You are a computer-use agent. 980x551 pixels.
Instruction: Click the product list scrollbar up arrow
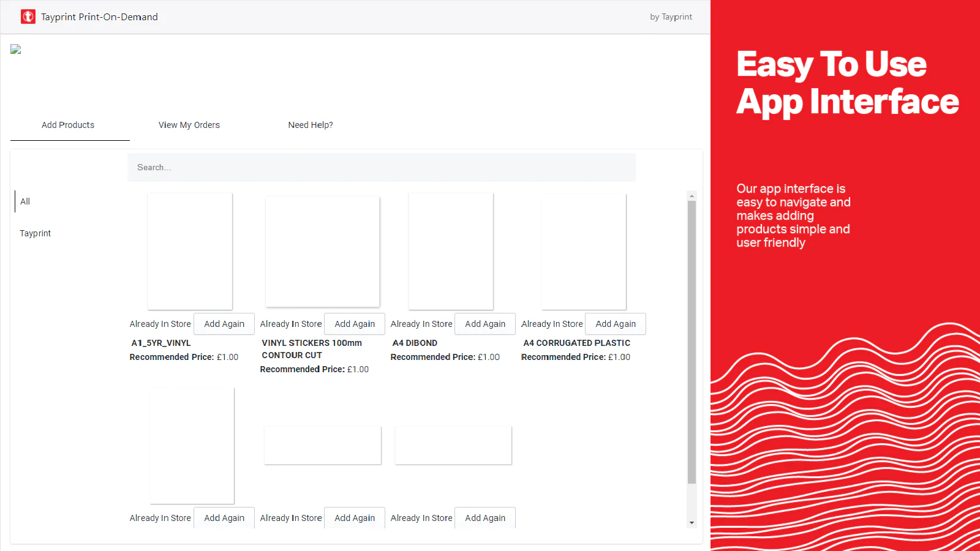[692, 196]
